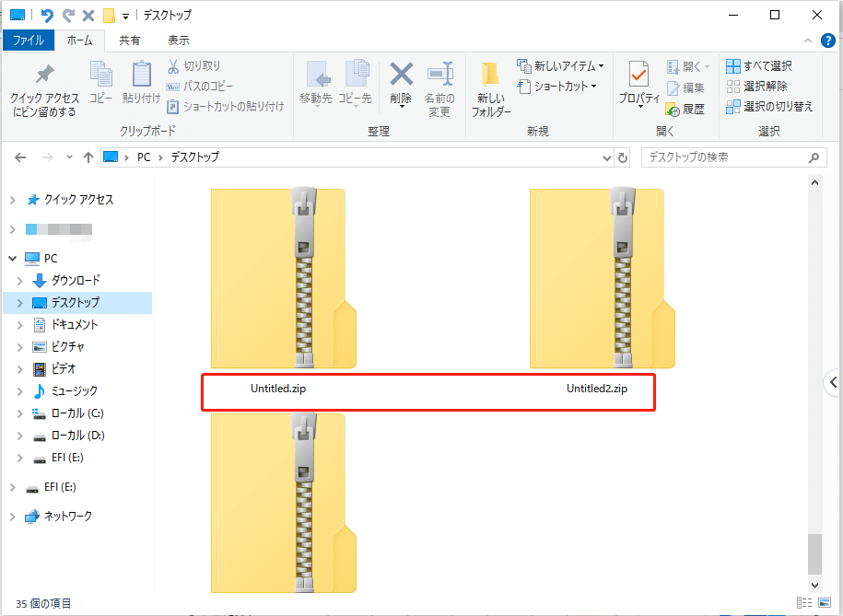Go up one level with up arrow
843x616 pixels.
click(x=88, y=157)
